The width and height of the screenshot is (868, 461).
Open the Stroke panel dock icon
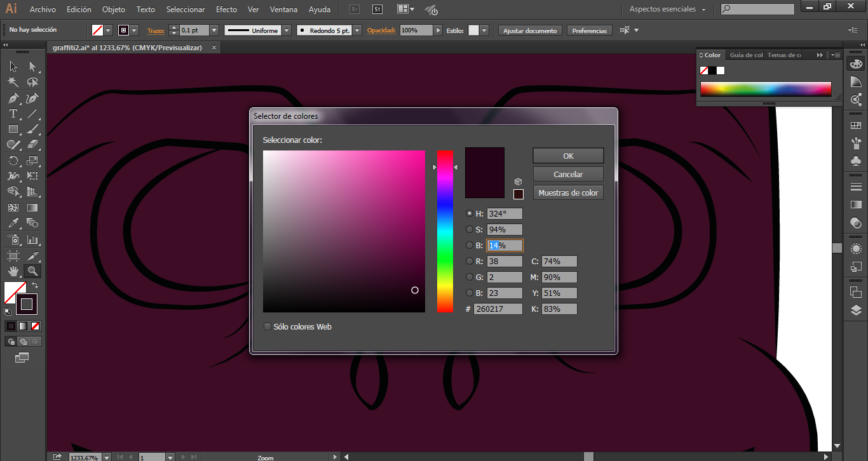tap(856, 186)
